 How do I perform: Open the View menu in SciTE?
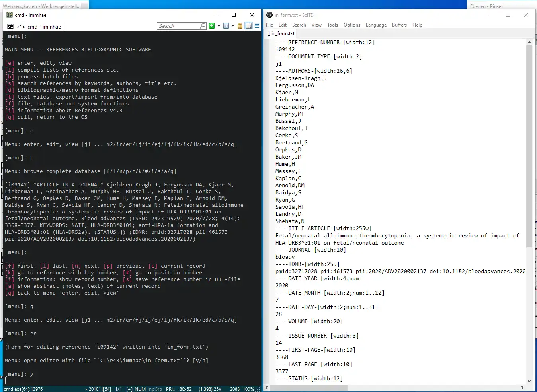316,25
